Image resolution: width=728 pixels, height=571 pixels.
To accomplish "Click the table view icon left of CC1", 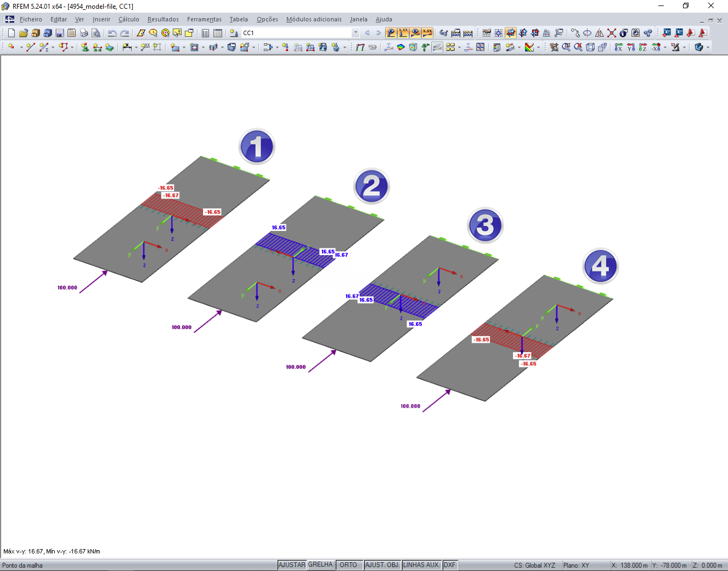I will pyautogui.click(x=218, y=33).
